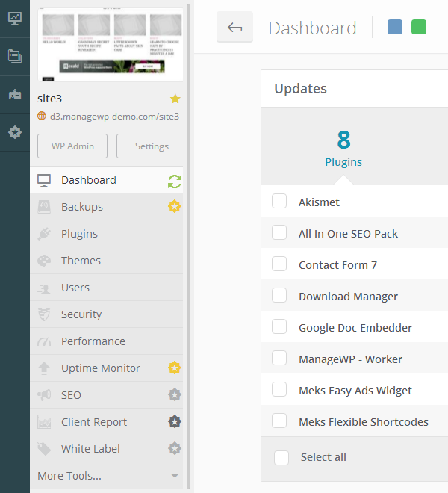Click the SEO megaphone icon
This screenshot has height=493, width=448.
[x=44, y=395]
